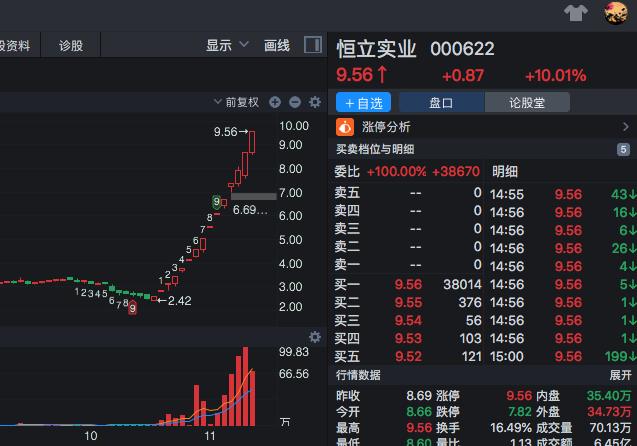Toggle the side panel layout icon

tap(313, 45)
